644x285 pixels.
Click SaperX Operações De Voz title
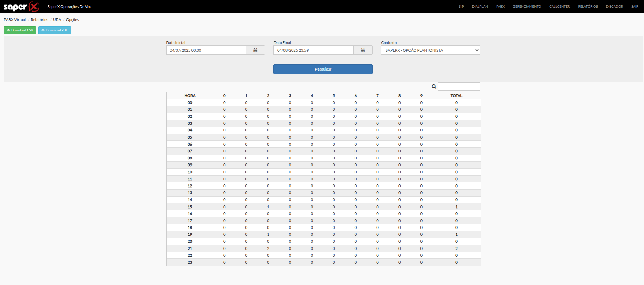[69, 7]
